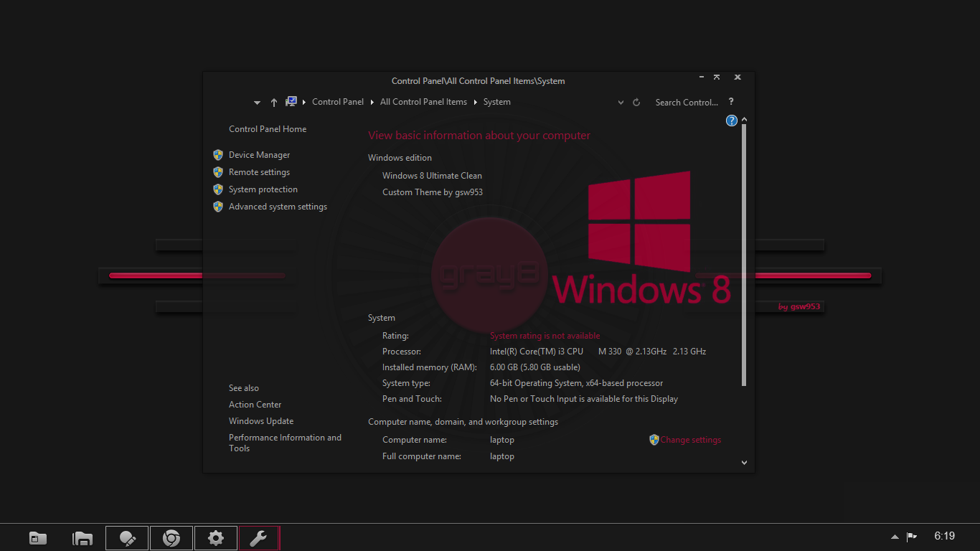Click wrench Control Panel taskbar icon

259,538
